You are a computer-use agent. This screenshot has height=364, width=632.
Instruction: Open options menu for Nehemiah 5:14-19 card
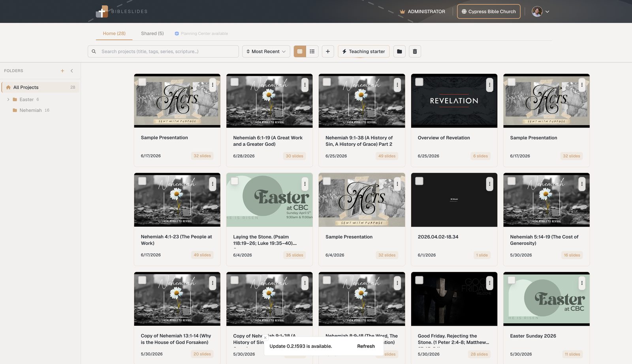[x=582, y=184]
